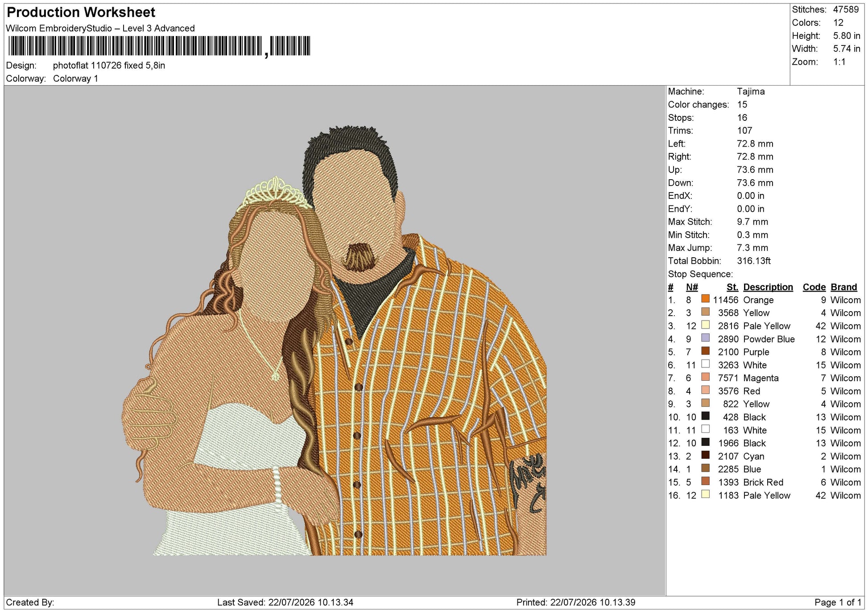Click the 'Production Worksheet' heading

click(81, 12)
